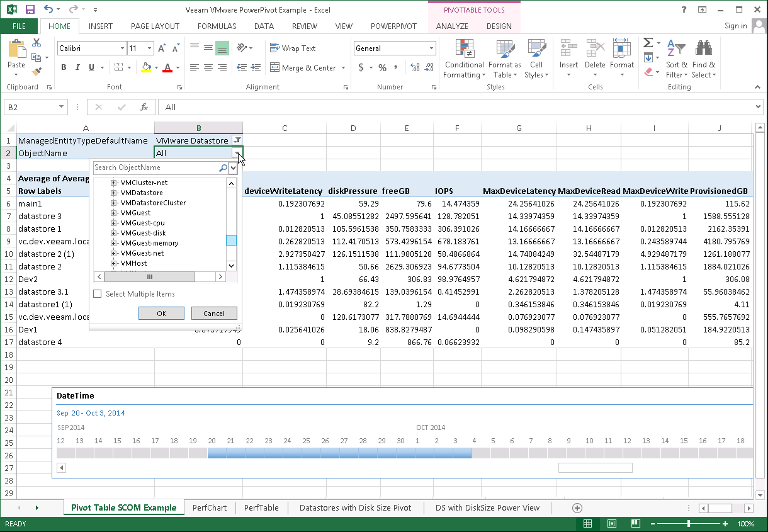Toggle Center alignment for cell text

coord(208,67)
